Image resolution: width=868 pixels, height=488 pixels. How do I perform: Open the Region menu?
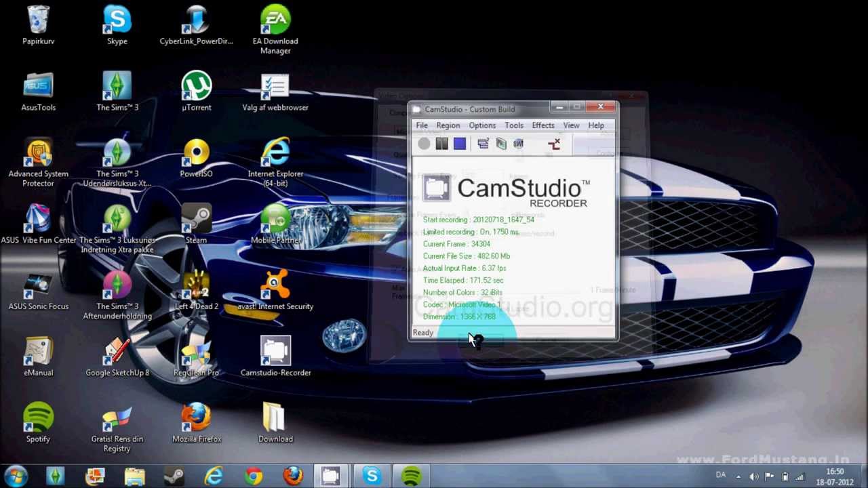point(448,125)
